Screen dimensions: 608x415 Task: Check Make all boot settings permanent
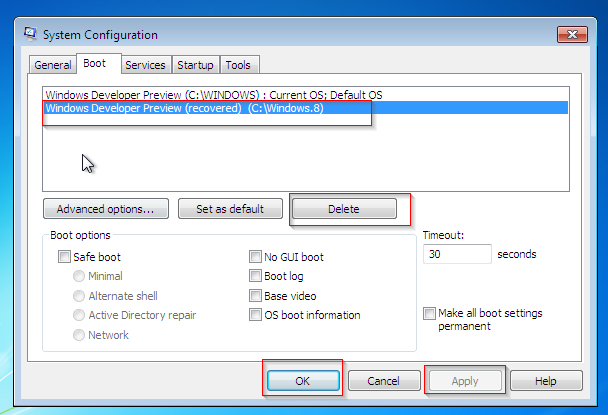pyautogui.click(x=429, y=313)
